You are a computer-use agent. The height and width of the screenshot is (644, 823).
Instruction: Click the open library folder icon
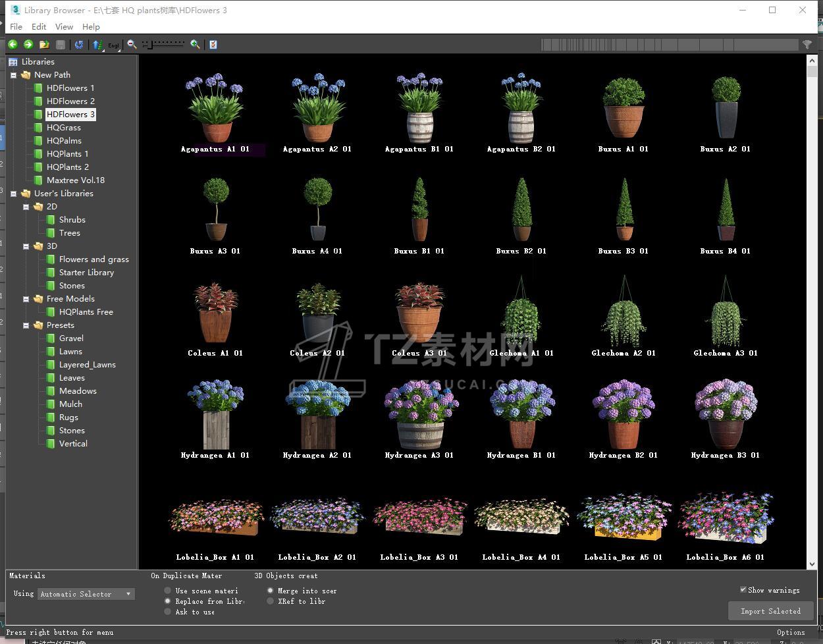coord(44,44)
